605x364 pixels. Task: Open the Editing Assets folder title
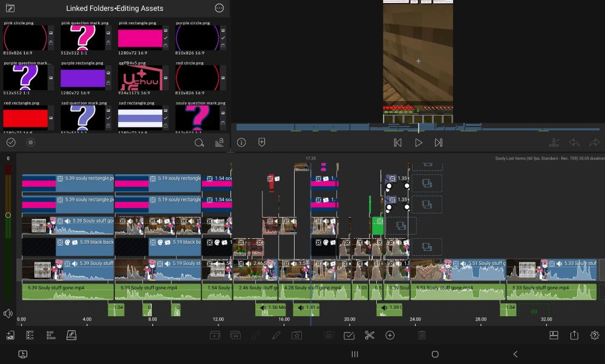[x=140, y=8]
